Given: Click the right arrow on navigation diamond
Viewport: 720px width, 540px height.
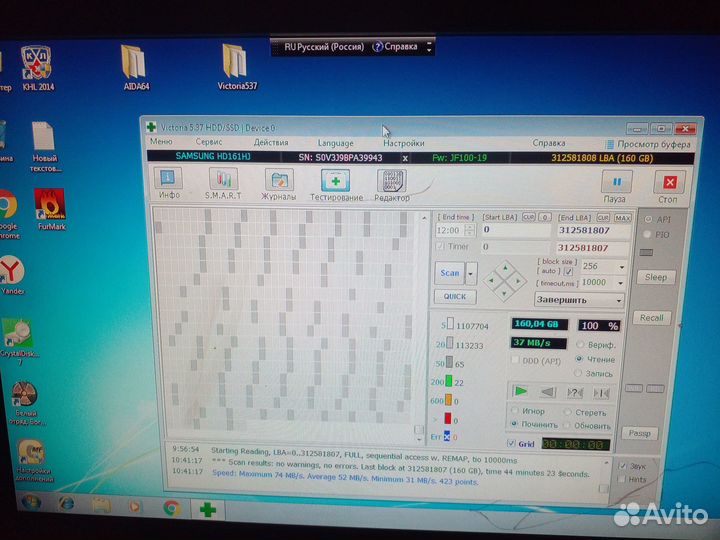Looking at the screenshot, I should pos(519,281).
